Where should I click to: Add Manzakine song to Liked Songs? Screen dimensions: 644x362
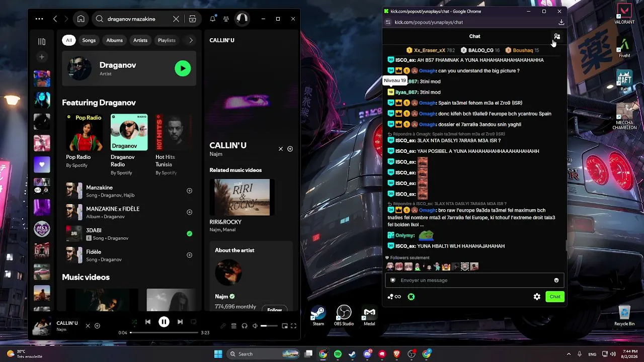190,191
